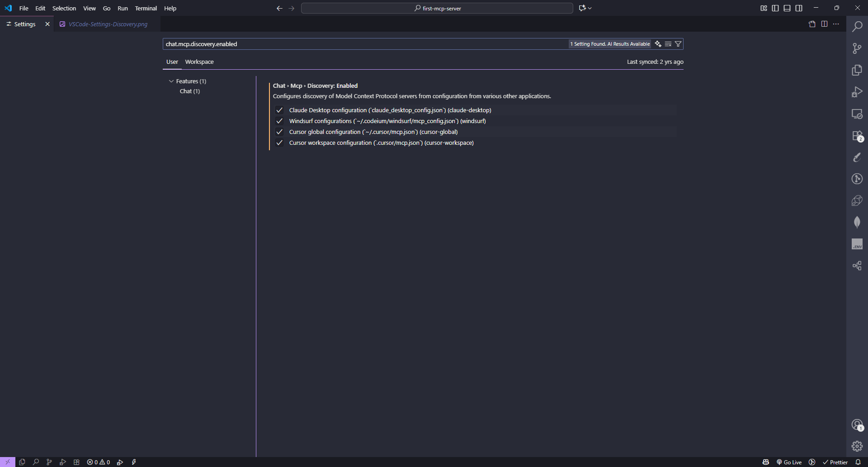The width and height of the screenshot is (868, 467).
Task: Open Remote Explorer view
Action: [857, 114]
